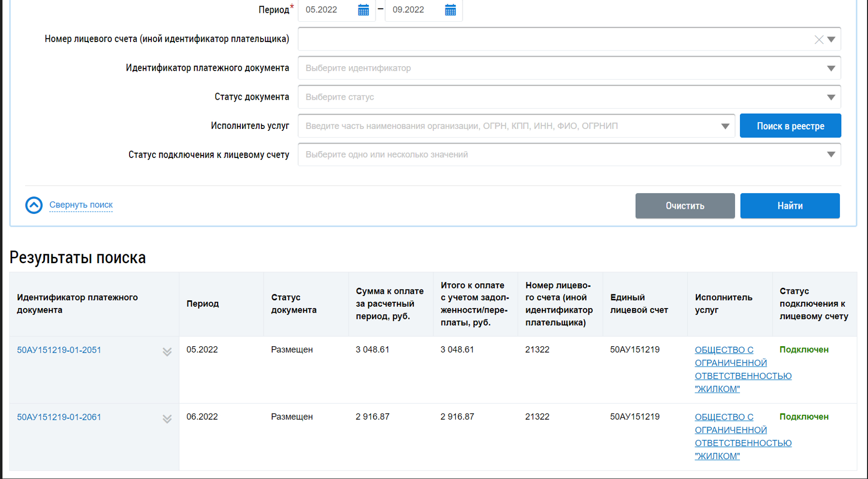Expand details for document 50АУ151219-01-2051
This screenshot has width=868, height=479.
point(167,352)
